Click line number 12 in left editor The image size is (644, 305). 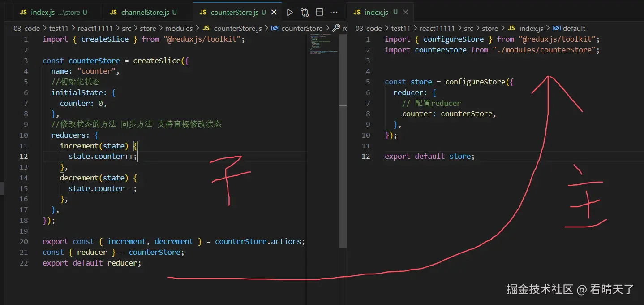[24, 156]
